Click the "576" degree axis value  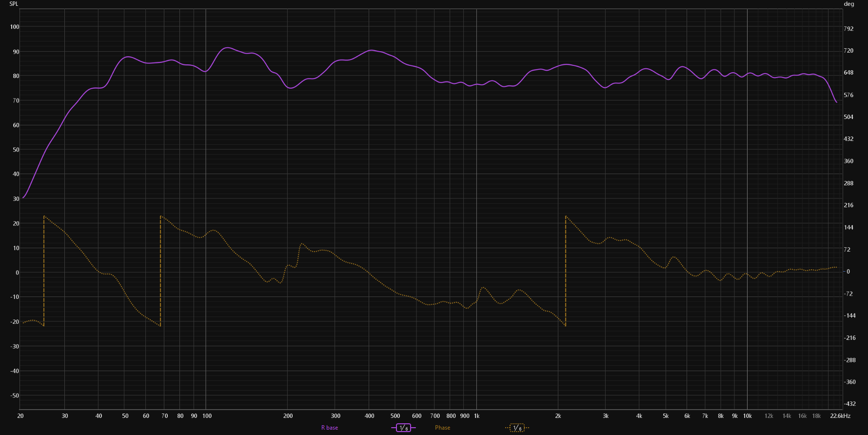point(849,95)
